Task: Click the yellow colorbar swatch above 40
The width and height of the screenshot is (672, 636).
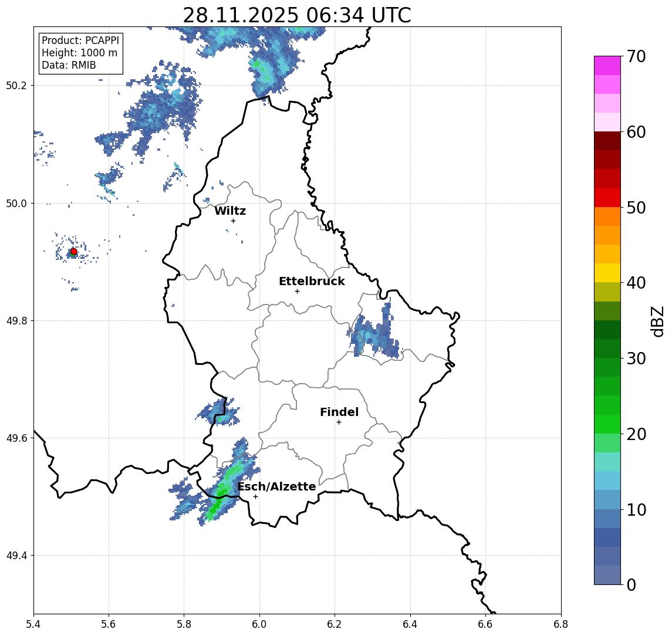Action: pos(607,273)
